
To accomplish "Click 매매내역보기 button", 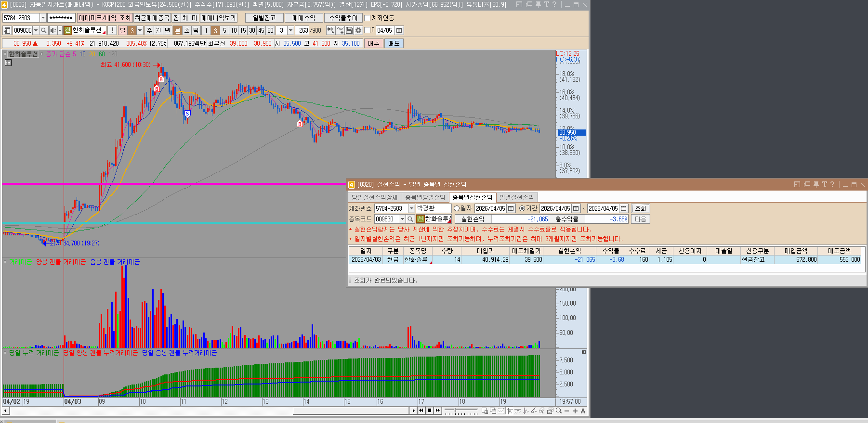I will click(x=219, y=18).
